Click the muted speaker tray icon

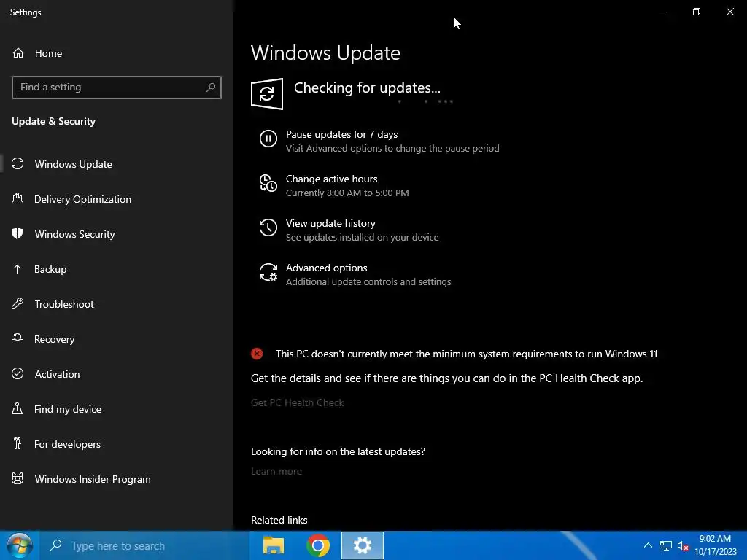click(683, 546)
